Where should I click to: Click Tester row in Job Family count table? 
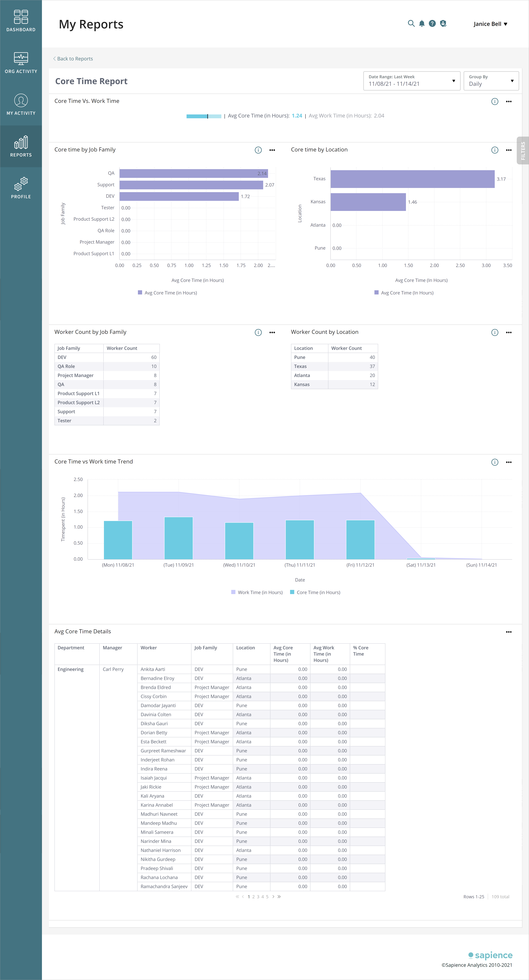pos(107,421)
